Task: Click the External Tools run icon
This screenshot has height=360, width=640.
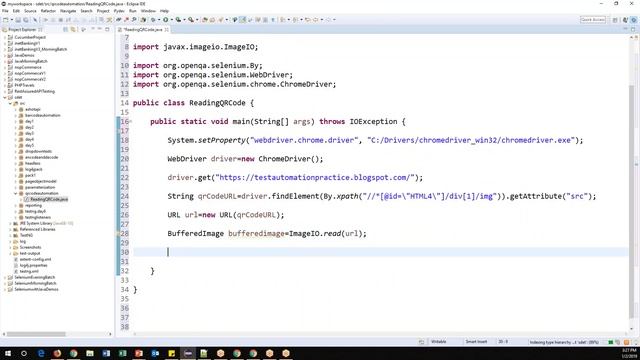Action: [191, 20]
